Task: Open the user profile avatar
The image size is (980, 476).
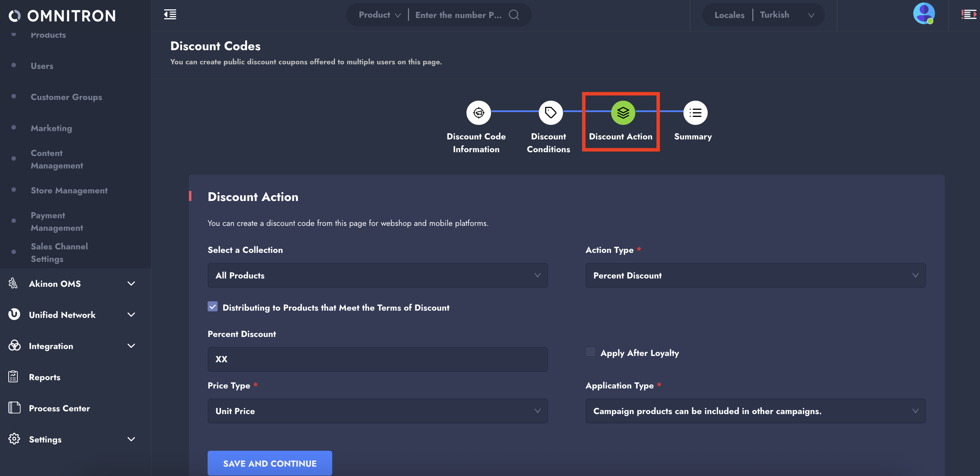Action: (x=923, y=14)
